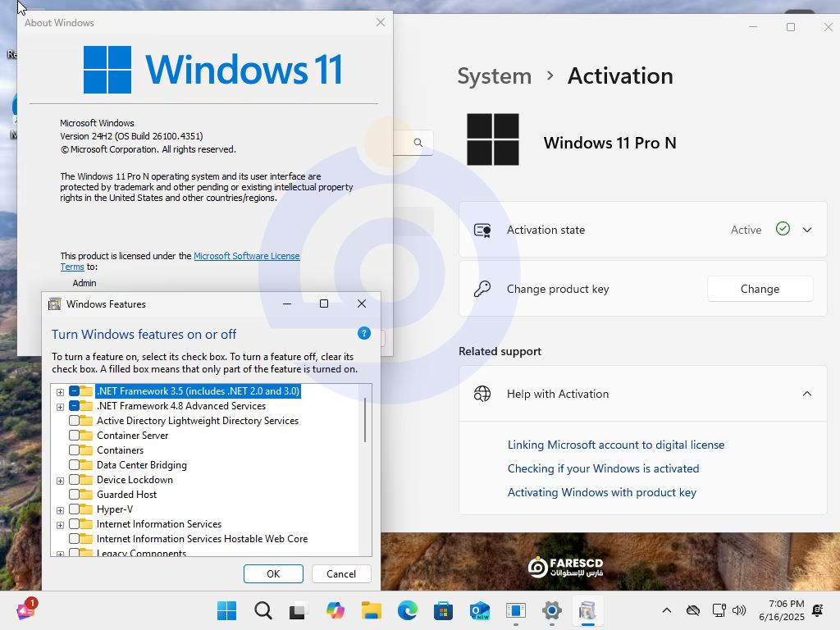The width and height of the screenshot is (840, 630).
Task: Open Microsoft Software License Terms link
Action: 246,256
